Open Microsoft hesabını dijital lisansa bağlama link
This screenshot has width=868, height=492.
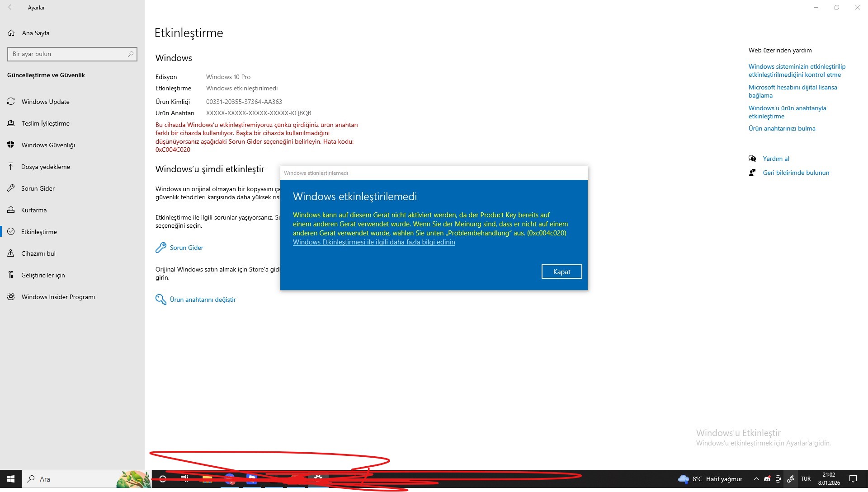click(793, 91)
